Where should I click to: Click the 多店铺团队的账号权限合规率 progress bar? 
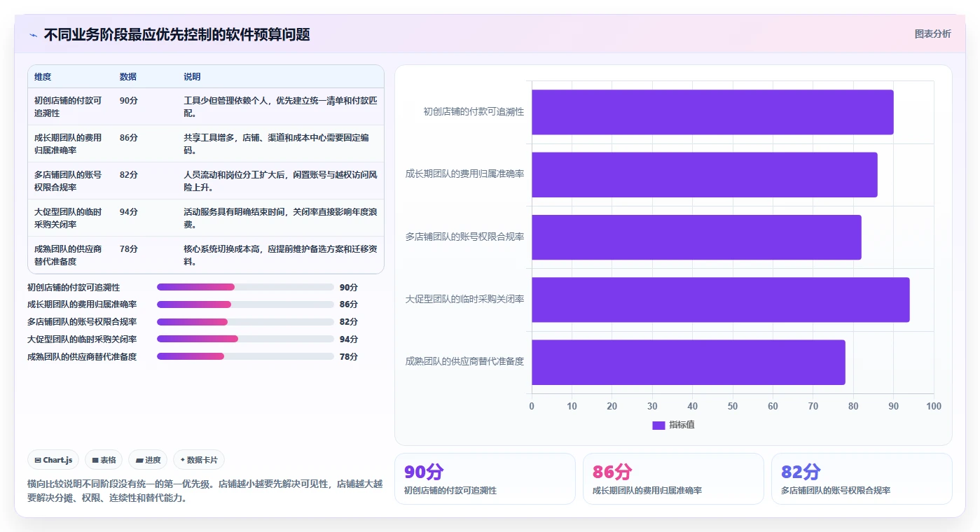coord(245,322)
